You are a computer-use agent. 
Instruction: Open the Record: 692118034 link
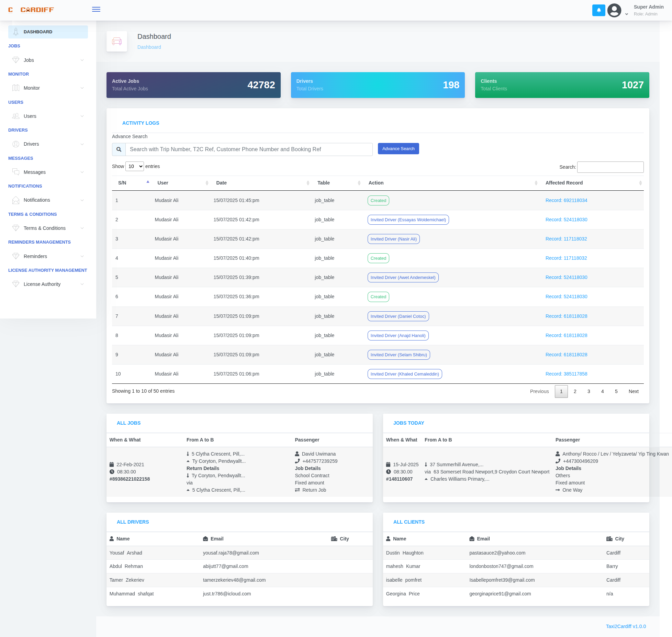click(566, 200)
